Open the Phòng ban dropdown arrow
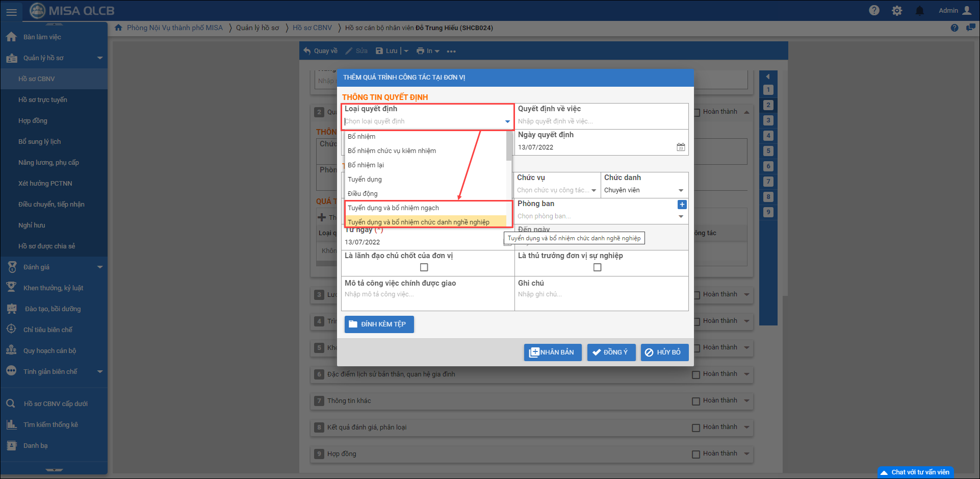Screen dimensions: 980x479 (x=681, y=217)
